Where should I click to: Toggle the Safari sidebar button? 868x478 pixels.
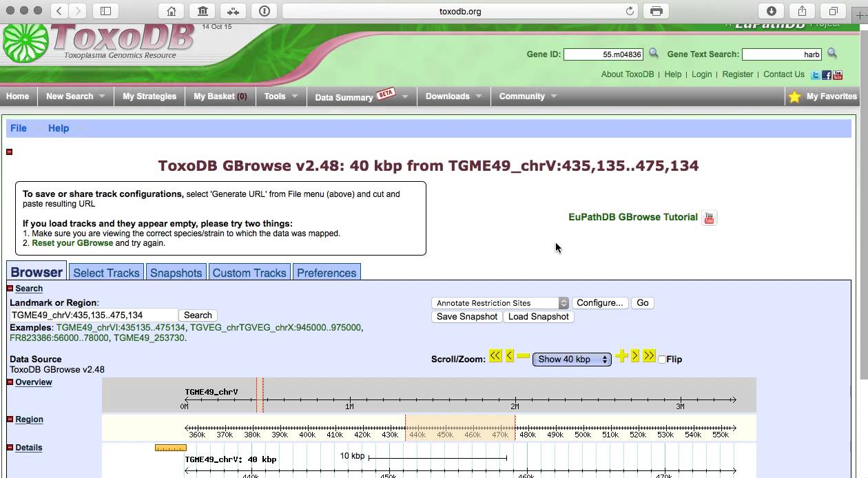click(105, 11)
